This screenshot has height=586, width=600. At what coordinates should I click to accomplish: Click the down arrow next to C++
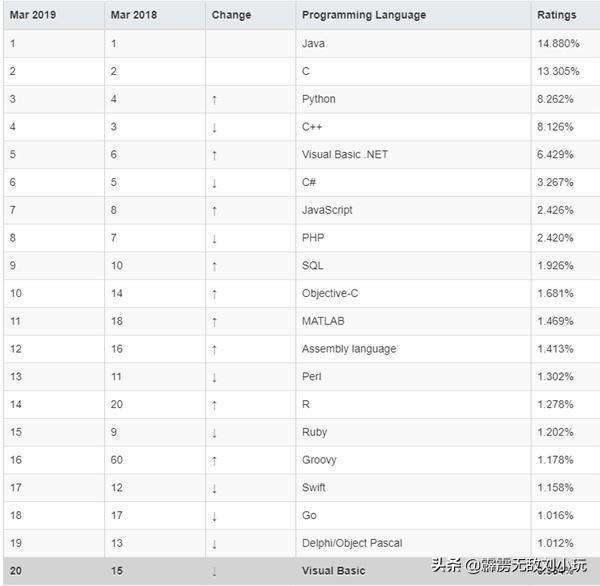pyautogui.click(x=214, y=128)
